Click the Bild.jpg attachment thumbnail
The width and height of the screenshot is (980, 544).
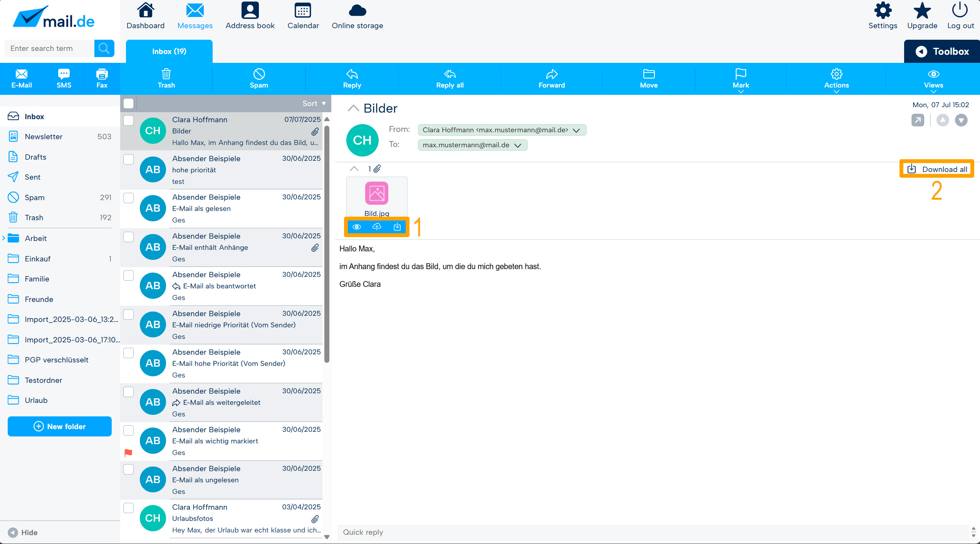coord(377,197)
